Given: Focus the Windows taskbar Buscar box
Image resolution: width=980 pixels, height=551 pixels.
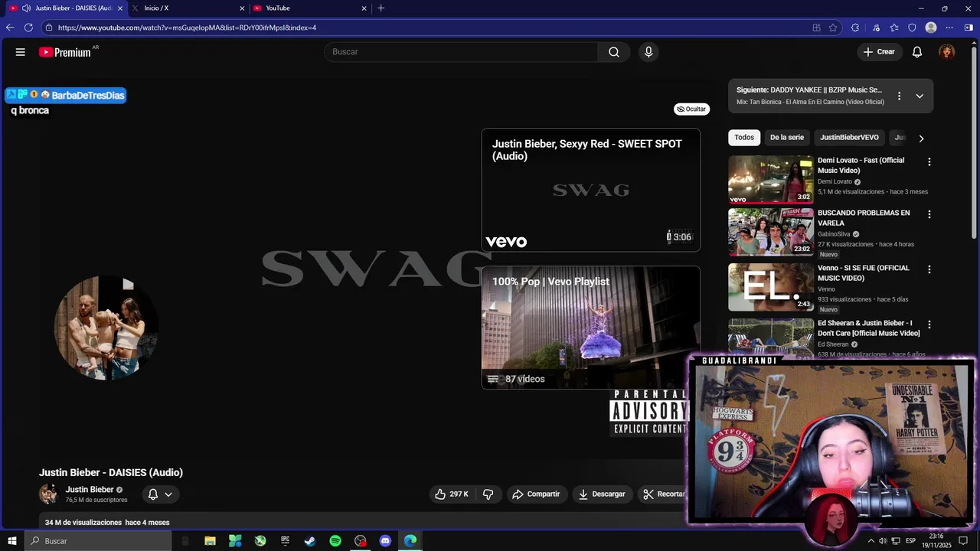Looking at the screenshot, I should pyautogui.click(x=98, y=541).
